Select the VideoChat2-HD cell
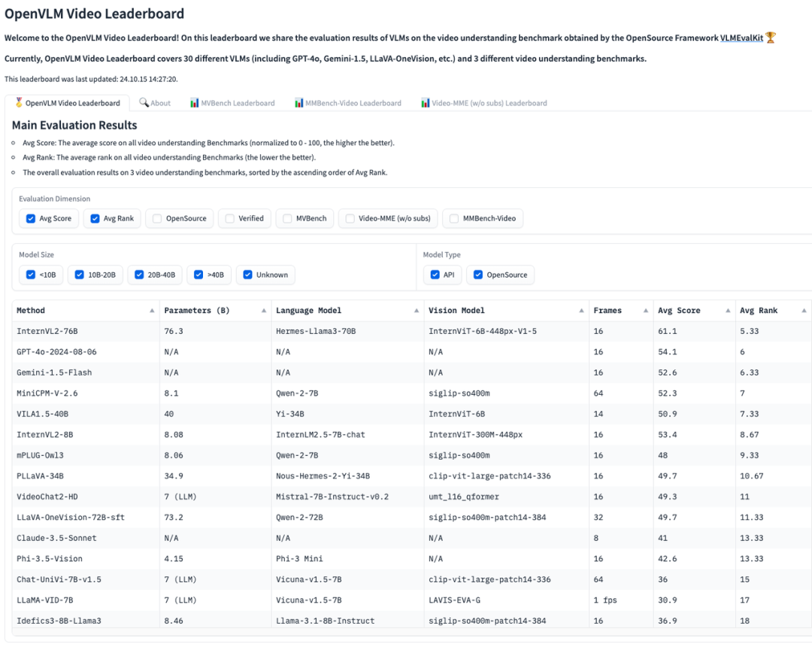This screenshot has height=647, width=812. tap(86, 497)
